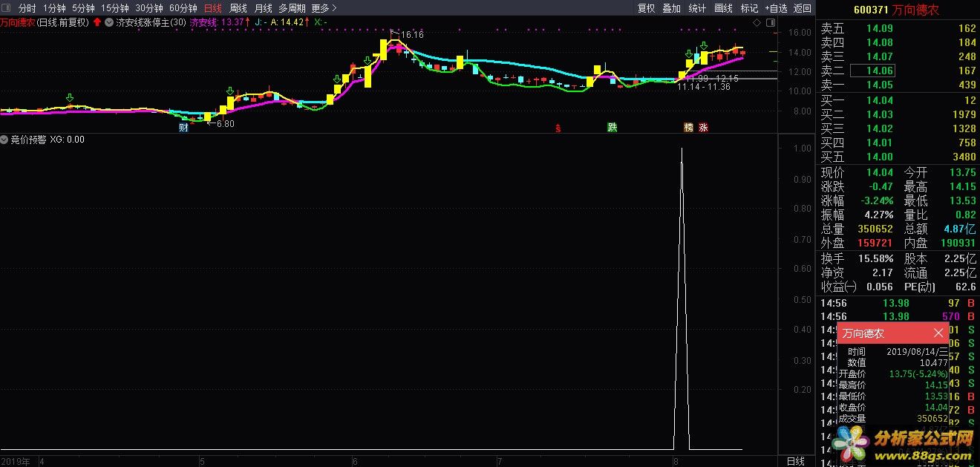Open the 统计 statistics tool
Image resolution: width=980 pixels, height=467 pixels.
pyautogui.click(x=697, y=8)
